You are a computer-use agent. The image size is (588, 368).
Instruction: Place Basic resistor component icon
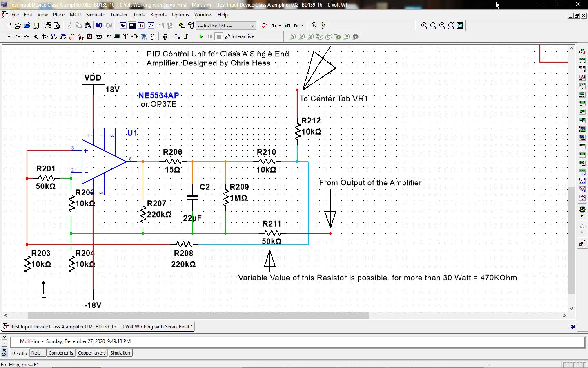(18, 36)
